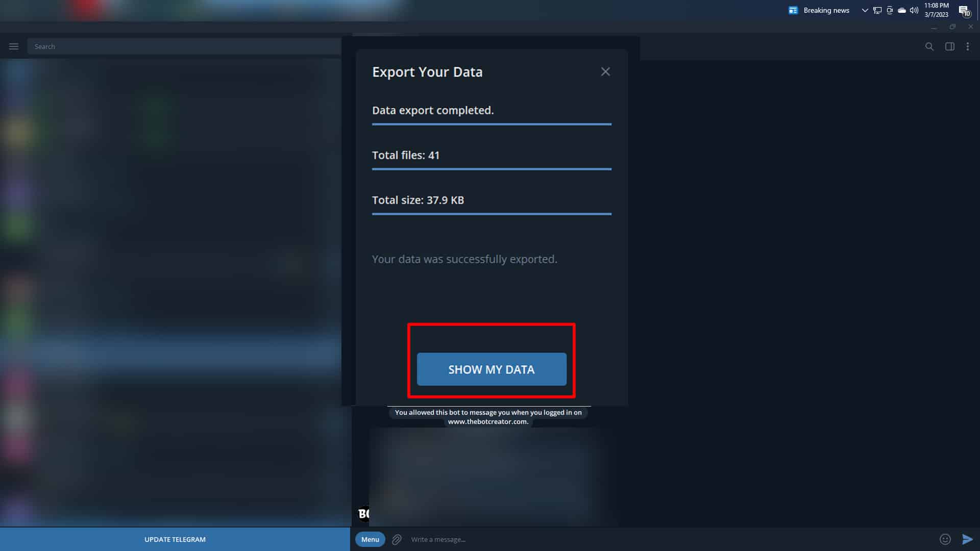Close the Export Your Data dialog
980x551 pixels.
(x=604, y=71)
